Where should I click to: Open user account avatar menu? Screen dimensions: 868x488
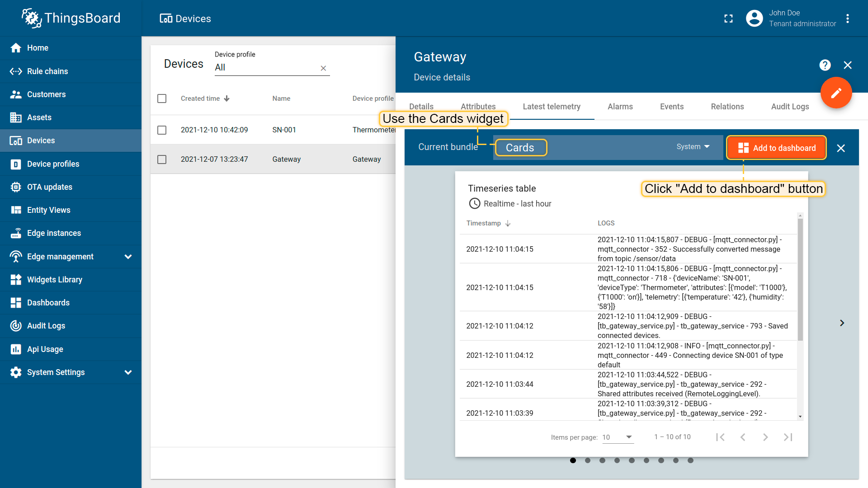pos(754,19)
